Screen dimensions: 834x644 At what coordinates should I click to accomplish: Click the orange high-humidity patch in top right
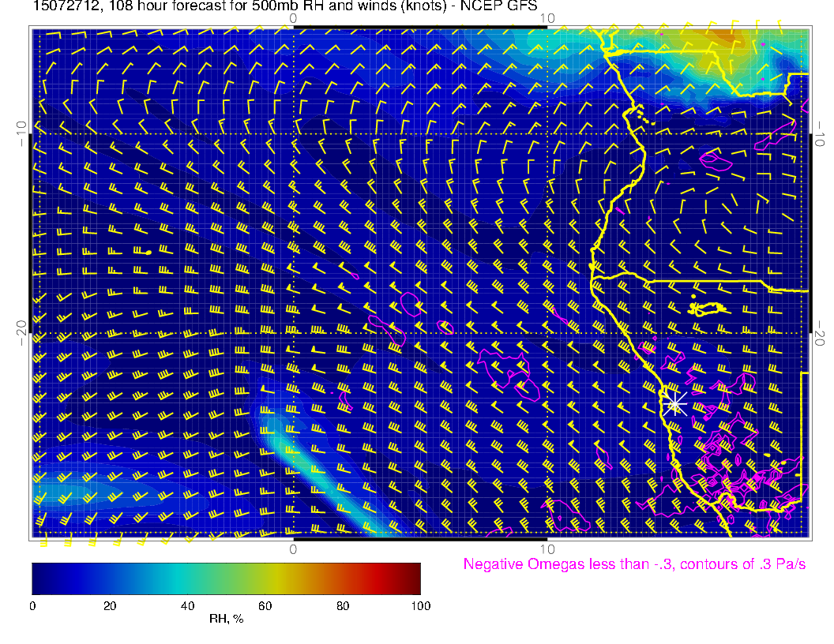click(726, 36)
